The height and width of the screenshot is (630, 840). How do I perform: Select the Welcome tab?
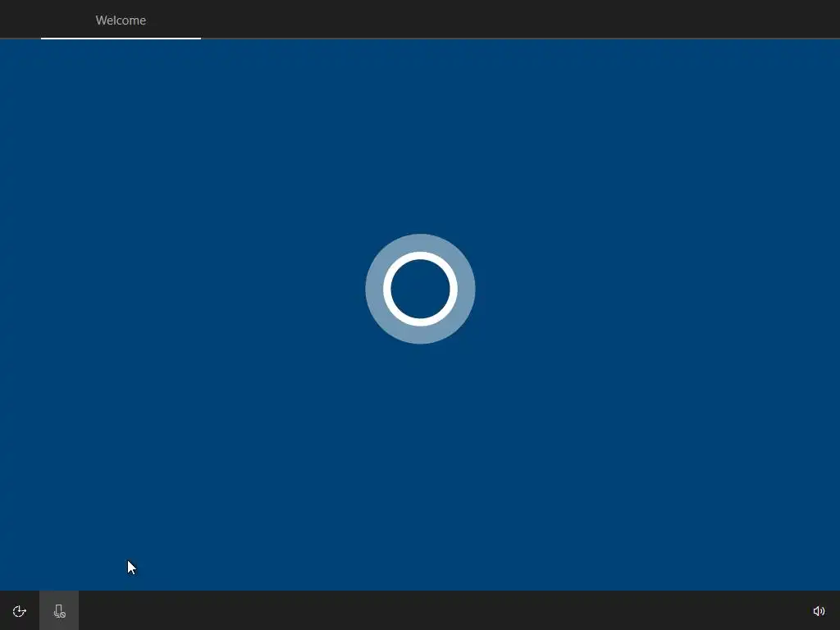click(x=121, y=21)
